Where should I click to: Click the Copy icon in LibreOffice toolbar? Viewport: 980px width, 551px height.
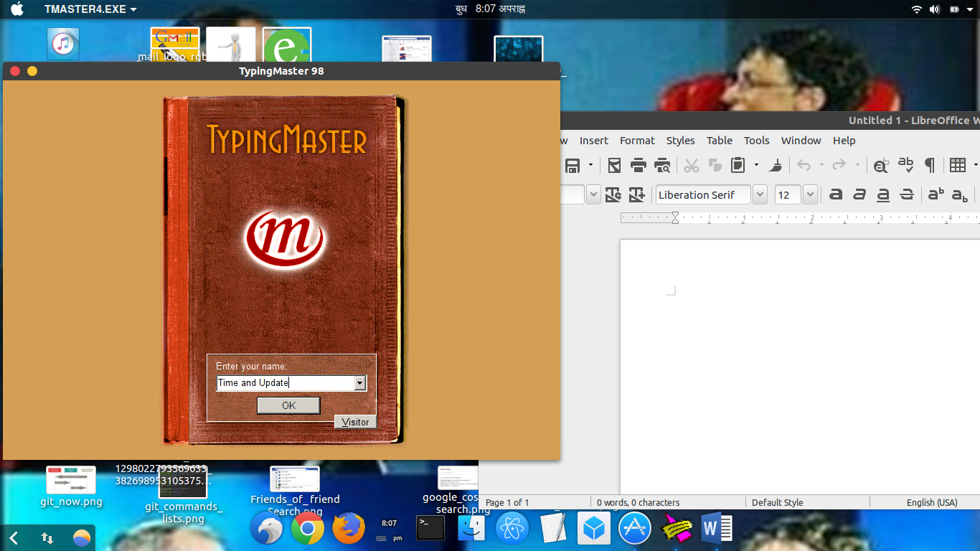point(715,166)
